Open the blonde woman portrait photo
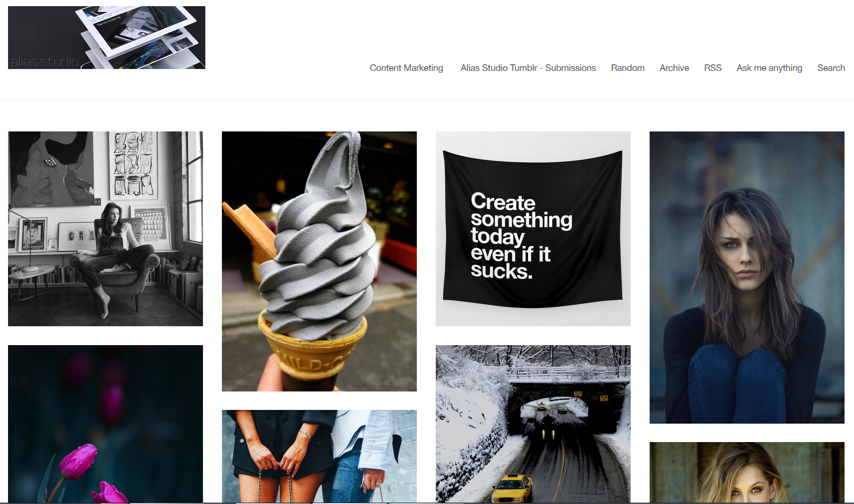Screen dimensions: 854x504 point(747,472)
